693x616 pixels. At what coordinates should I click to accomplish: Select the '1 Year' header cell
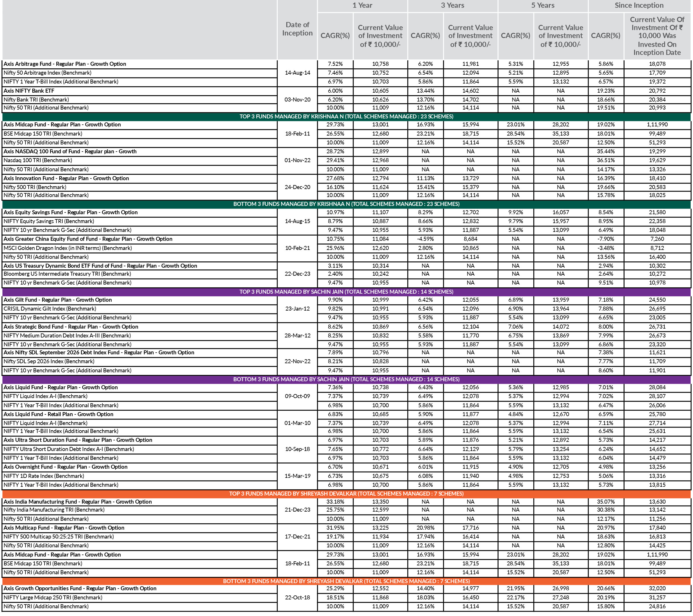(x=362, y=5)
